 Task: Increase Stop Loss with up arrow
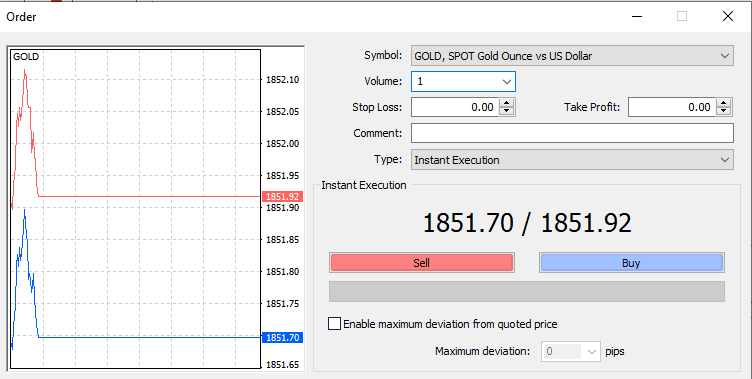(506, 103)
